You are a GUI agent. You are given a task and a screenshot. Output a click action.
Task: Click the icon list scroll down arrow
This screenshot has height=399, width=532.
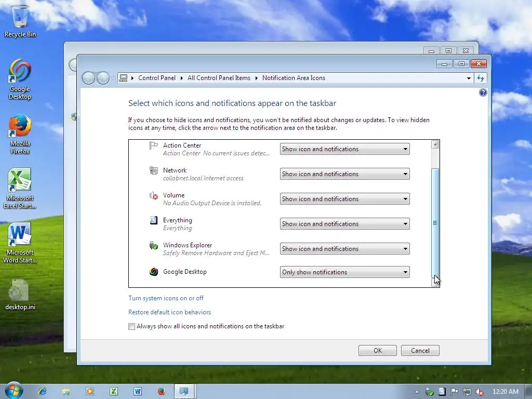435,282
